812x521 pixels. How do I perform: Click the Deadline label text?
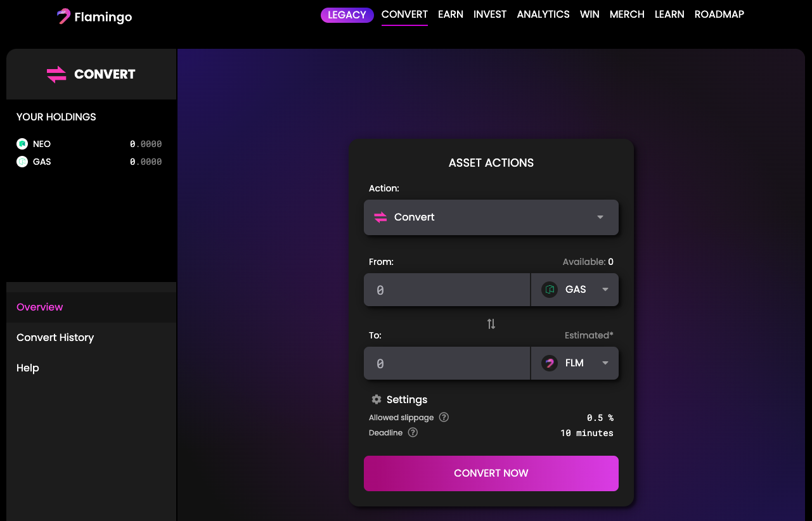tap(385, 433)
